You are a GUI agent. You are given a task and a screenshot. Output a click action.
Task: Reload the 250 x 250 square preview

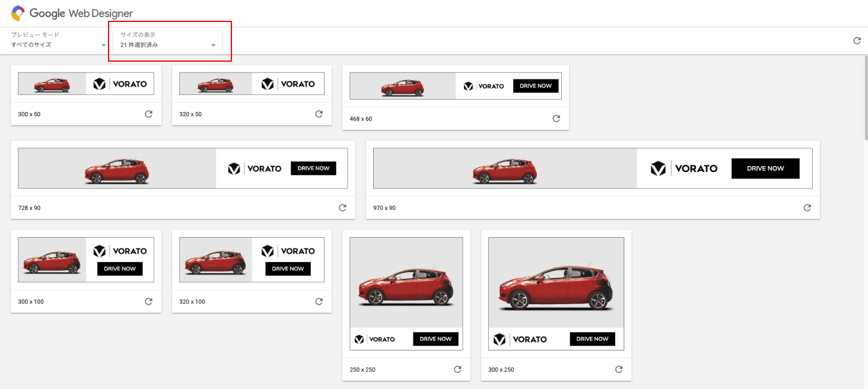[457, 369]
